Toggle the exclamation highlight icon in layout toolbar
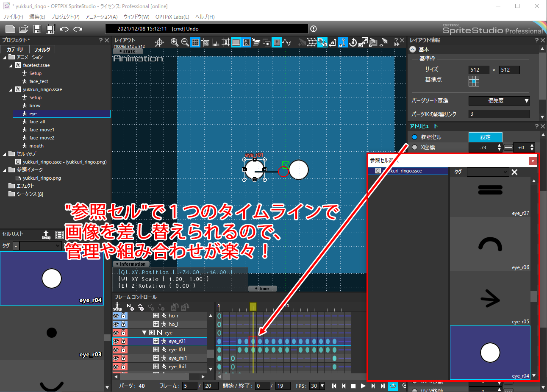Image resolution: width=547 pixels, height=392 pixels. click(x=277, y=42)
